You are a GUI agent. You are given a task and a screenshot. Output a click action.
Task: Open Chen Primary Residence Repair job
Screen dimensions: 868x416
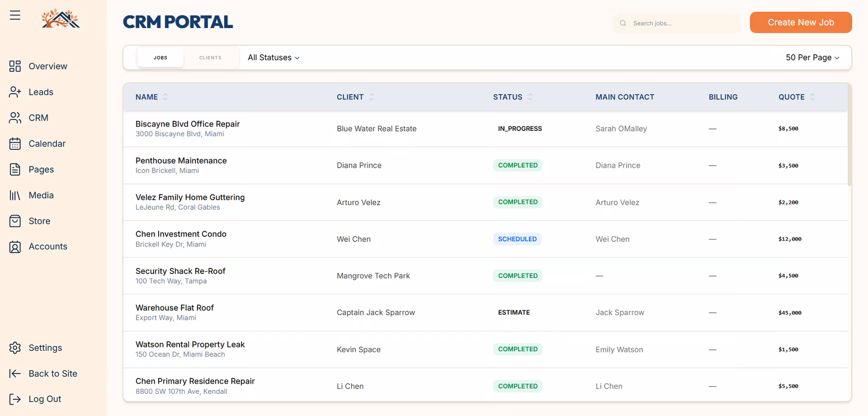pyautogui.click(x=195, y=381)
